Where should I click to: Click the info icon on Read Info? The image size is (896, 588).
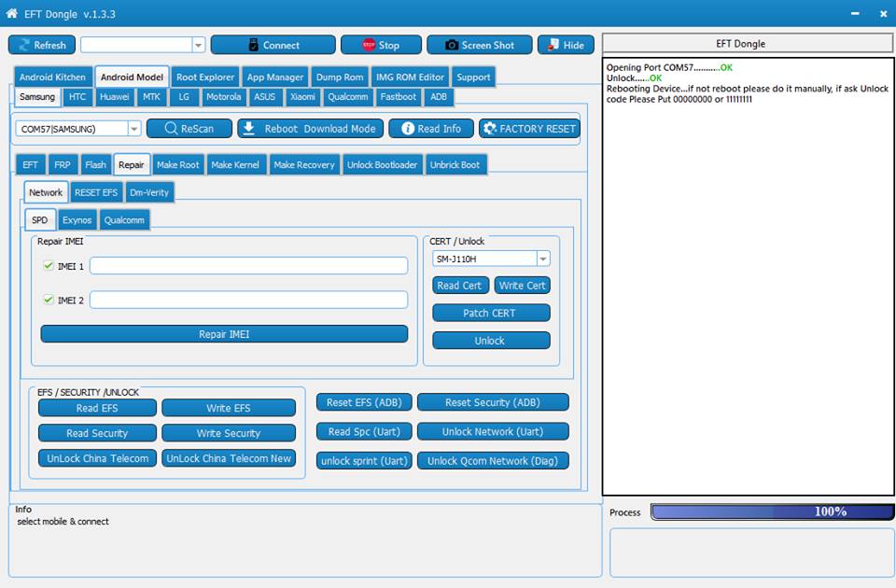pos(408,129)
